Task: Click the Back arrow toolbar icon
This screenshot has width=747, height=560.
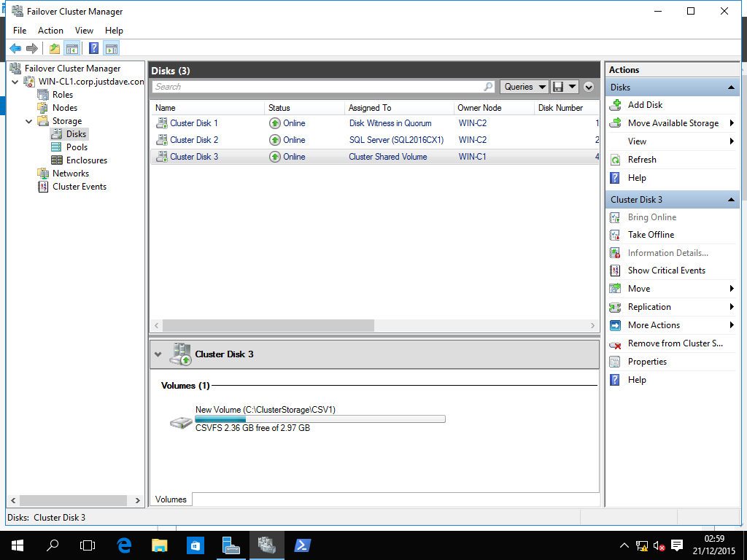Action: coord(15,49)
